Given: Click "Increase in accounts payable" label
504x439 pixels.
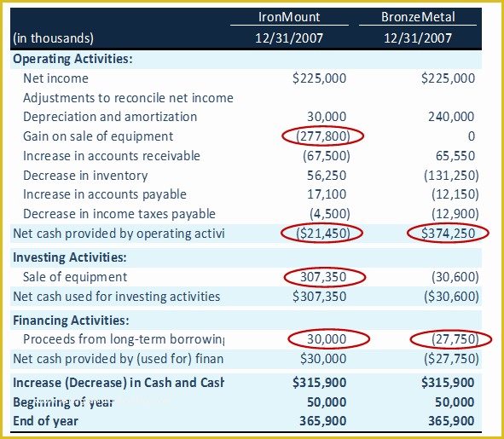Looking at the screenshot, I should pyautogui.click(x=105, y=194).
